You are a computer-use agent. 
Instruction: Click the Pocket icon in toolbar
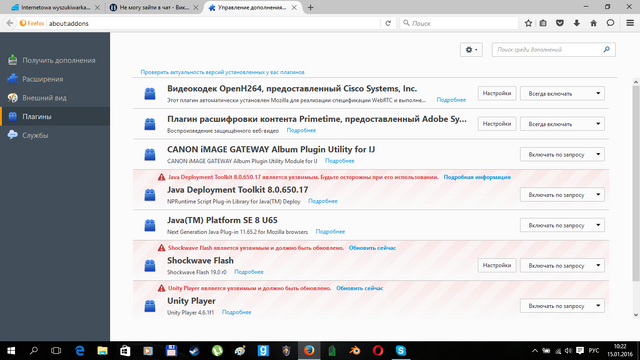coord(560,23)
